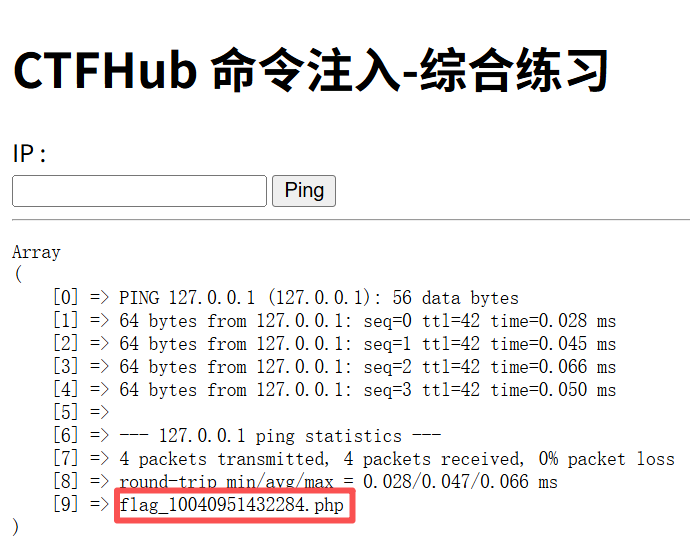Click the 'IP :' label
The width and height of the screenshot is (690, 554).
pyautogui.click(x=30, y=154)
